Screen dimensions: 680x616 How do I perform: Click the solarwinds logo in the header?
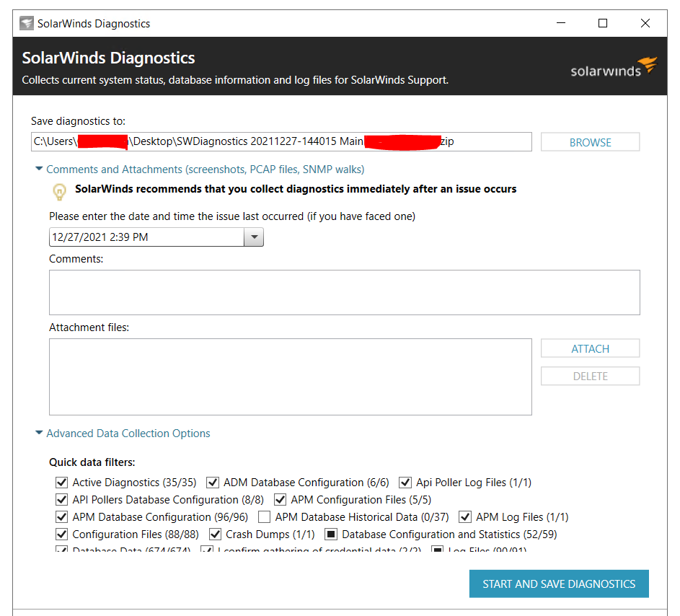[x=614, y=67]
